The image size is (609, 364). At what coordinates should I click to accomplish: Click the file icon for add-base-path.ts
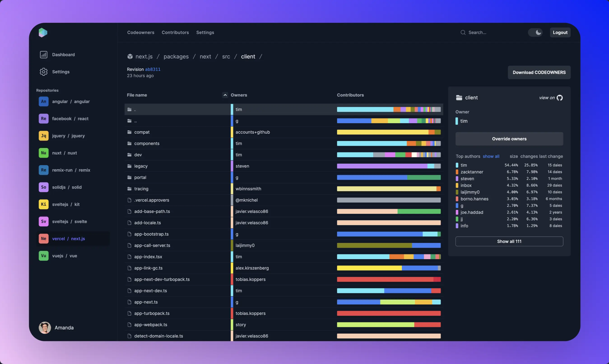pos(129,212)
